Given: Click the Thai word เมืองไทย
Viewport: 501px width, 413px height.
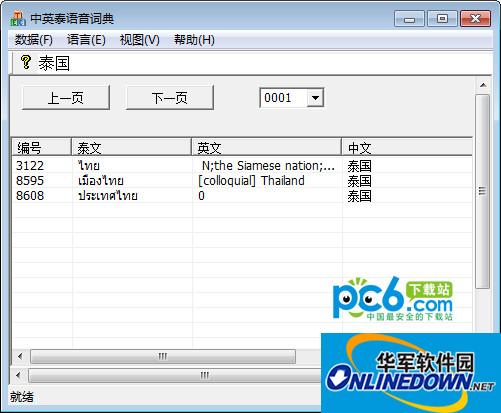Looking at the screenshot, I should pos(101,181).
